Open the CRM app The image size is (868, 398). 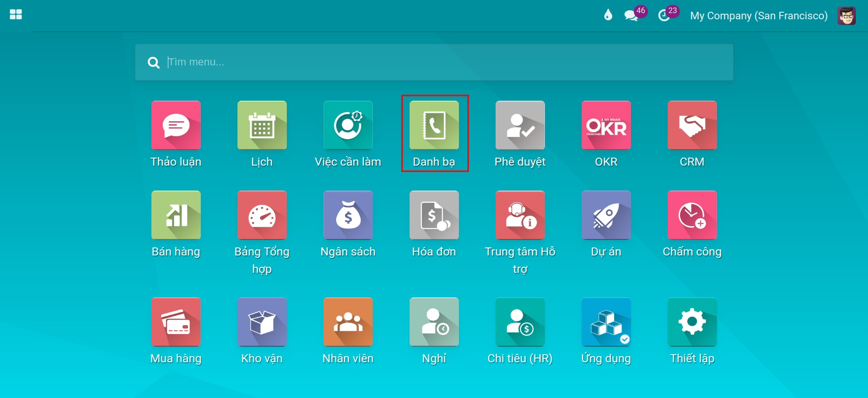click(692, 125)
